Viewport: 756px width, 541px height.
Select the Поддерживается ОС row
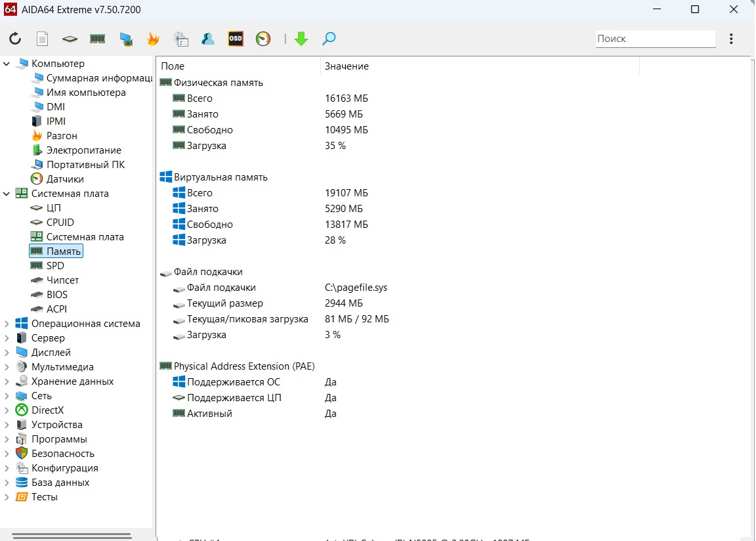click(255, 382)
